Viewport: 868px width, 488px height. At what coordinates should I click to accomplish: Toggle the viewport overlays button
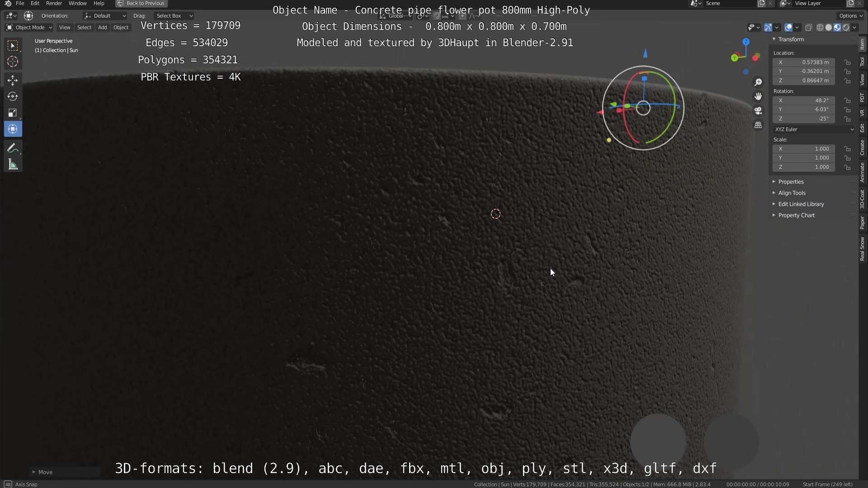[788, 28]
